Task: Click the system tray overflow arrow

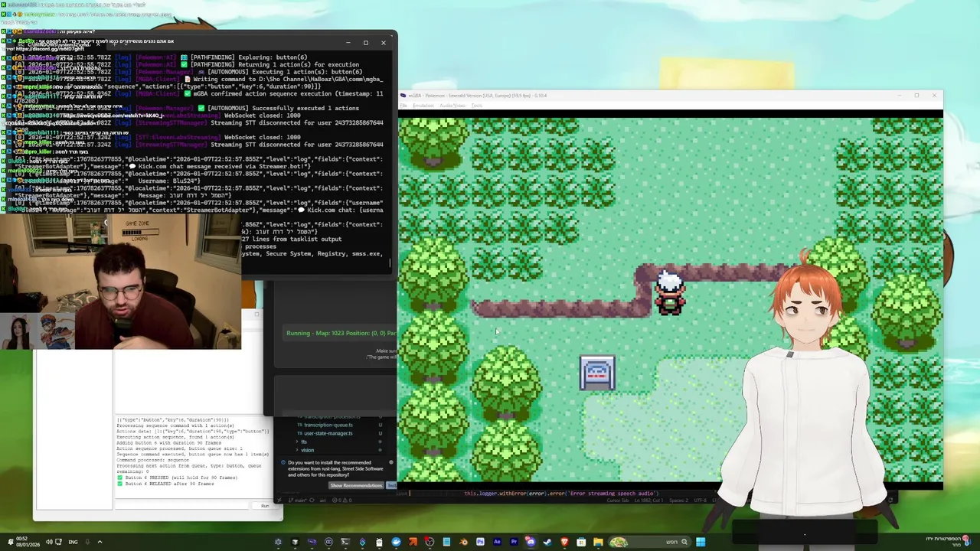Action: [x=100, y=542]
